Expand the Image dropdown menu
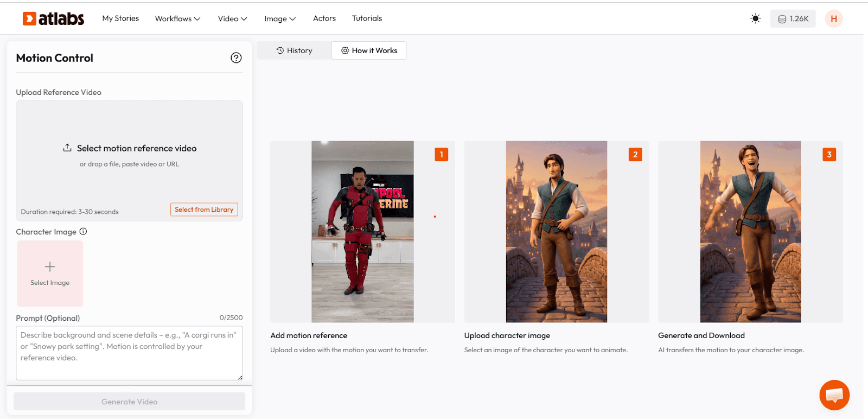The height and width of the screenshot is (419, 868). point(280,18)
